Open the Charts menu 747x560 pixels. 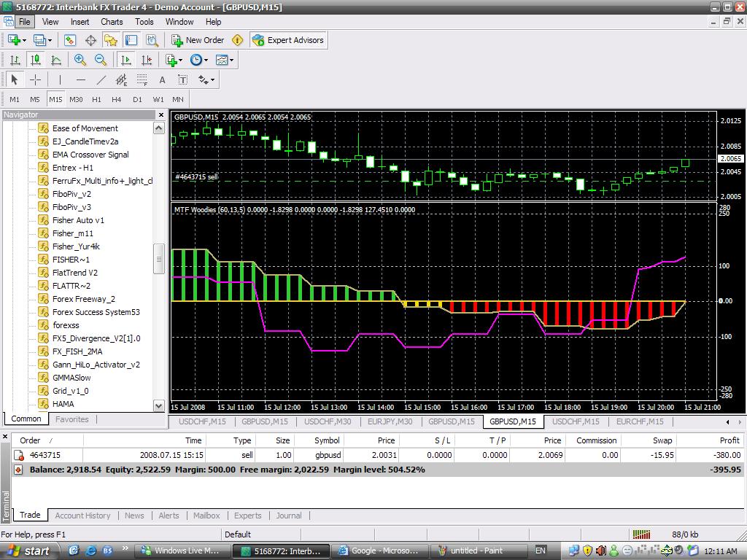112,22
